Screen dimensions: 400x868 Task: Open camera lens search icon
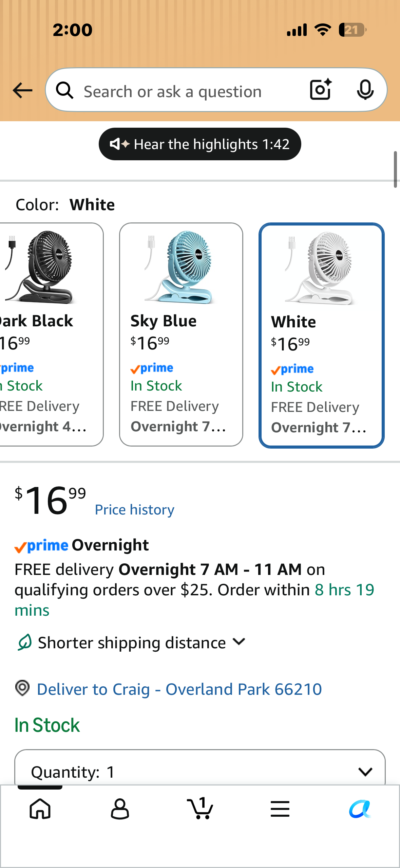point(321,90)
